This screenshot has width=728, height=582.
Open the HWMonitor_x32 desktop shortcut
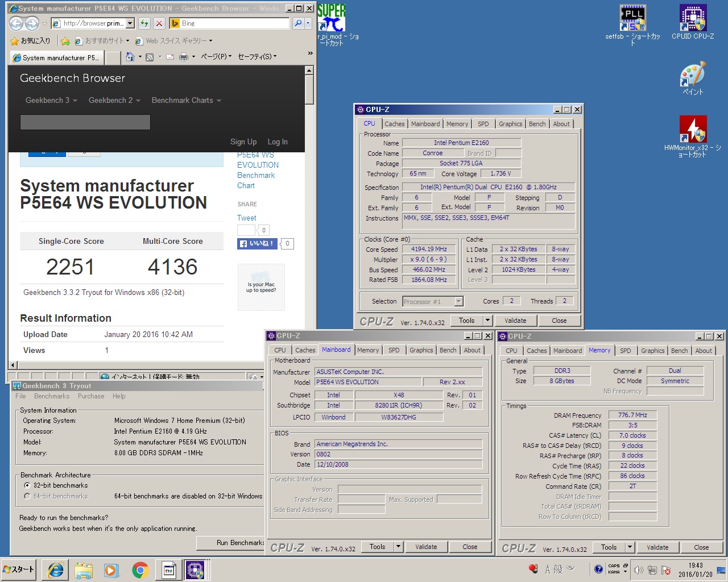[x=693, y=130]
